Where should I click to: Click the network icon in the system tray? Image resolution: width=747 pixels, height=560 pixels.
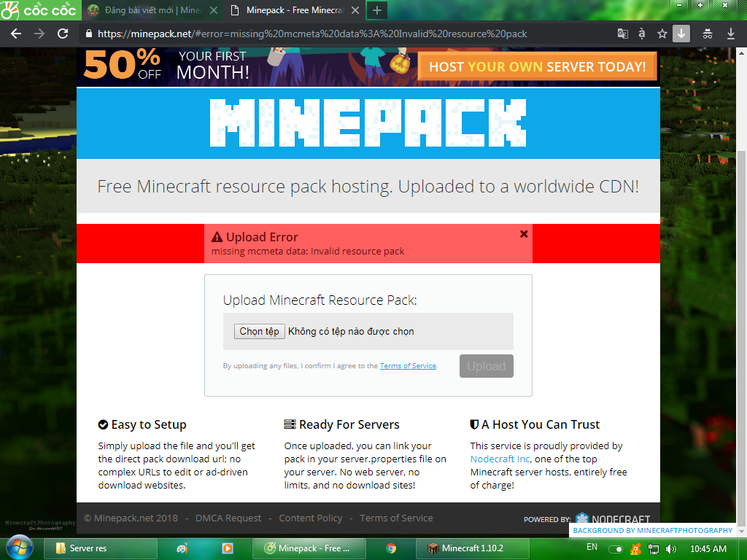tap(654, 549)
